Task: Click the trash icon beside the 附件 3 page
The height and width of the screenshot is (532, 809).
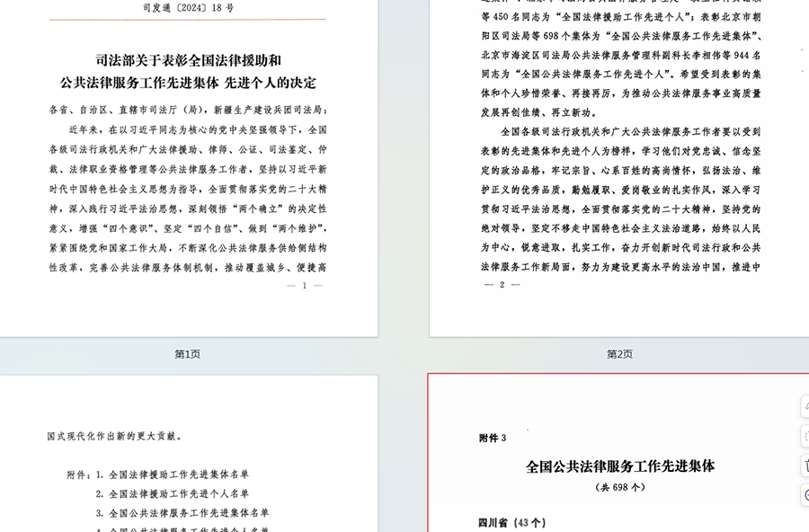Action: (805, 465)
